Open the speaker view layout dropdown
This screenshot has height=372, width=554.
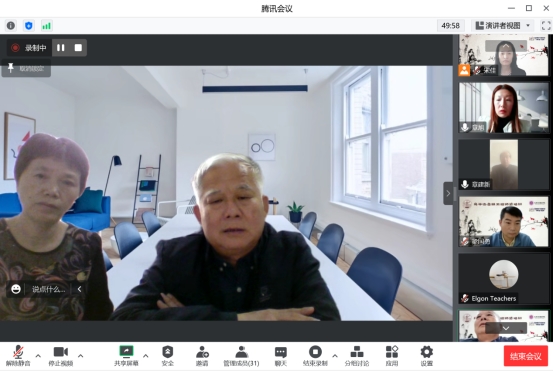[x=503, y=25]
